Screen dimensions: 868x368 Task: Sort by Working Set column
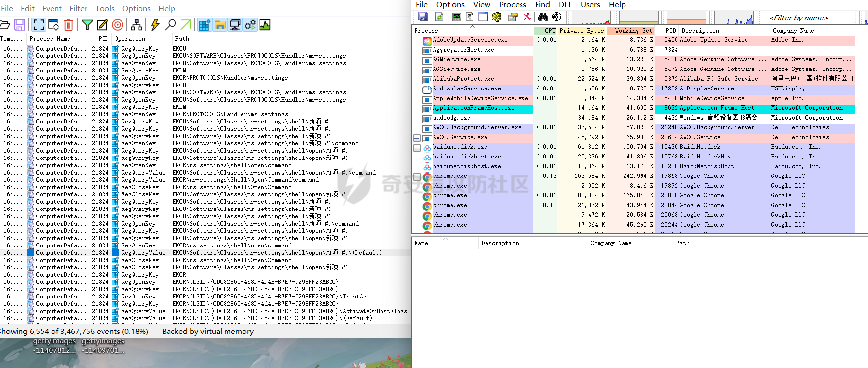tap(630, 31)
